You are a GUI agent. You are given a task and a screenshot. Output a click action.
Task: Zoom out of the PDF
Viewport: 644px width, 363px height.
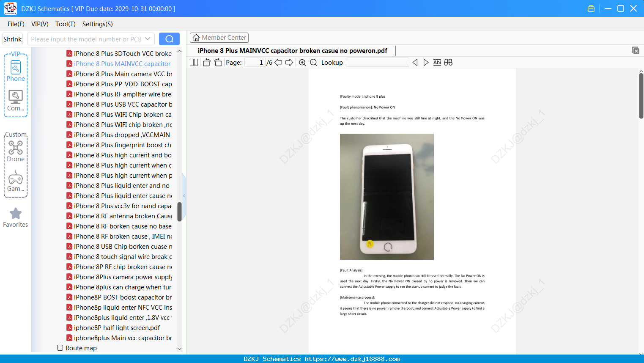pyautogui.click(x=313, y=63)
